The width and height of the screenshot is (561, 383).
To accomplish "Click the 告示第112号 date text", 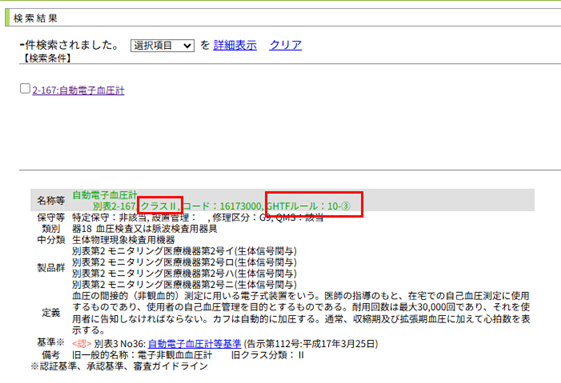I will [311, 344].
